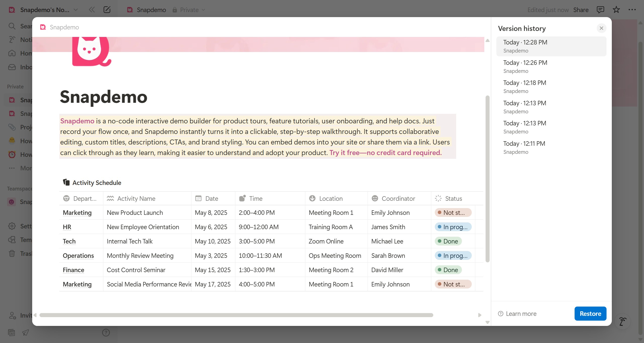Click the 'Sarah Brown' coordinator cell
Viewport: 644px width, 343px height.
399,256
